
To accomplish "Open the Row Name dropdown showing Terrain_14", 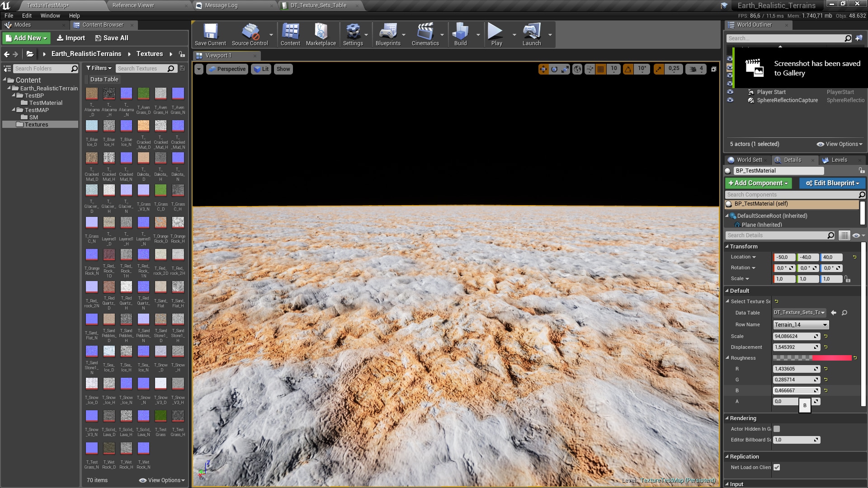I will 800,324.
